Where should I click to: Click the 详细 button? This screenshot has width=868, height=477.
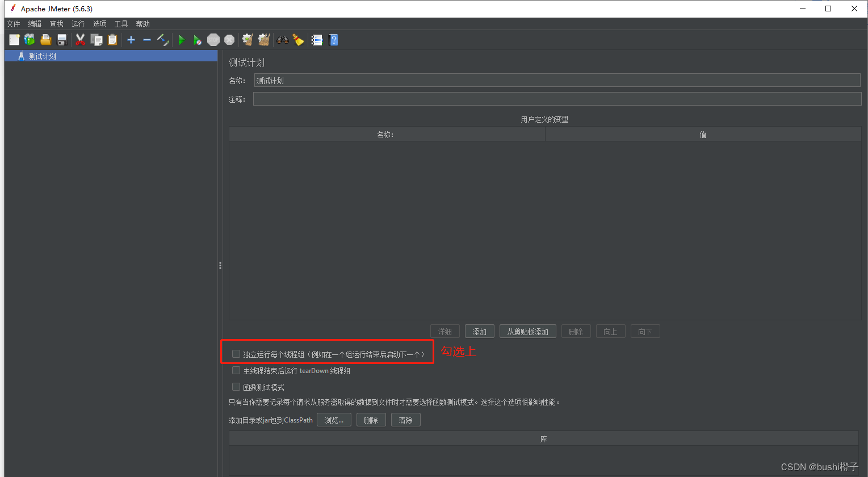click(x=445, y=332)
